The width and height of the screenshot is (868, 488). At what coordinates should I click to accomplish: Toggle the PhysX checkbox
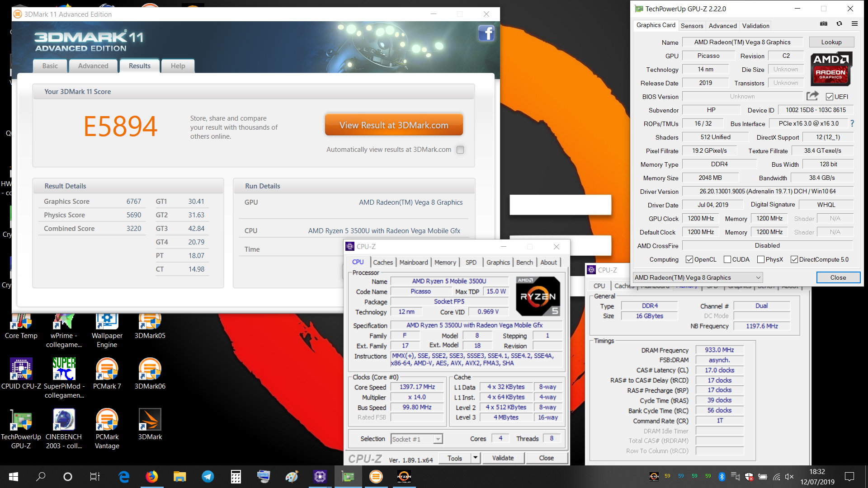pyautogui.click(x=761, y=259)
